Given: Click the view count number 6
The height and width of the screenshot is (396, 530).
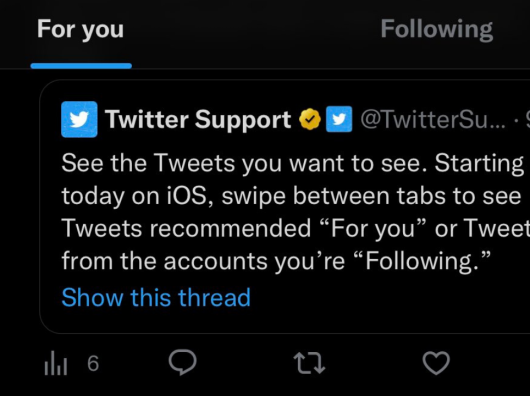Looking at the screenshot, I should tap(93, 364).
